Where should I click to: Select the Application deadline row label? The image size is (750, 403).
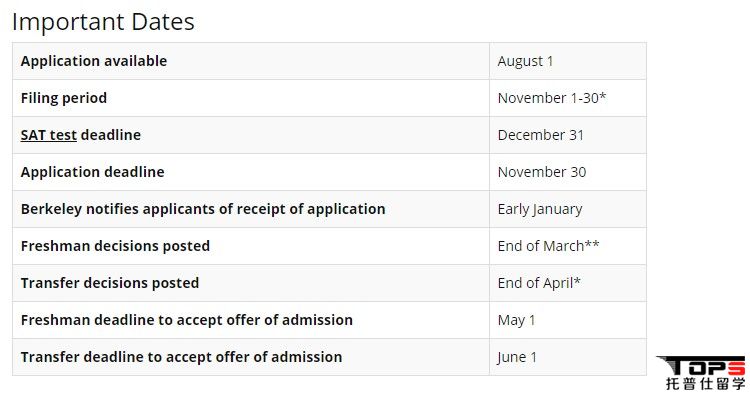pyautogui.click(x=92, y=172)
